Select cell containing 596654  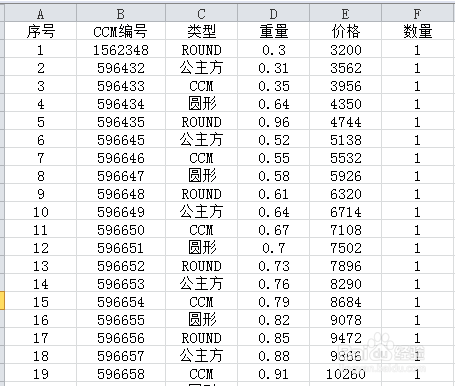coord(121,301)
